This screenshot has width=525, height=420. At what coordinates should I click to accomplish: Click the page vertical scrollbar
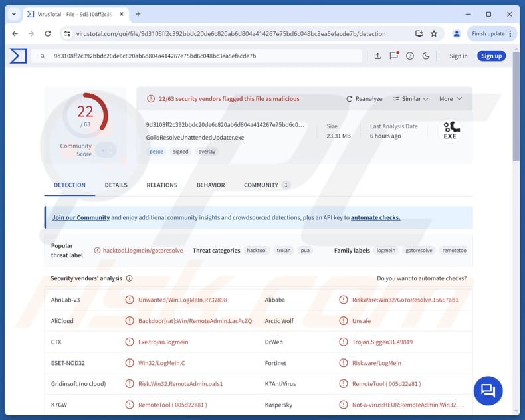coord(516,107)
